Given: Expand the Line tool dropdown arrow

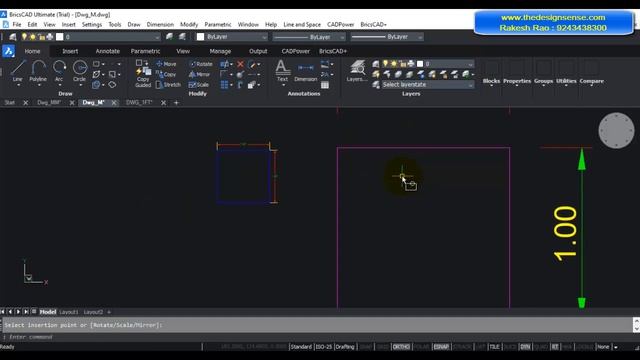Looking at the screenshot, I should tap(18, 85).
